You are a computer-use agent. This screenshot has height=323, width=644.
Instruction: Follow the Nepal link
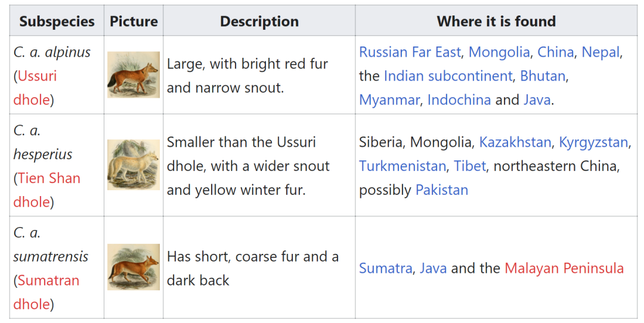[x=600, y=52]
